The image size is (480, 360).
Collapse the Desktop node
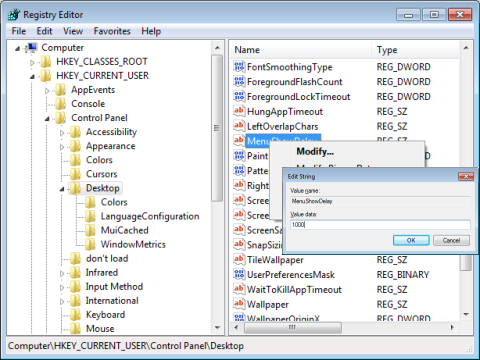tap(62, 189)
